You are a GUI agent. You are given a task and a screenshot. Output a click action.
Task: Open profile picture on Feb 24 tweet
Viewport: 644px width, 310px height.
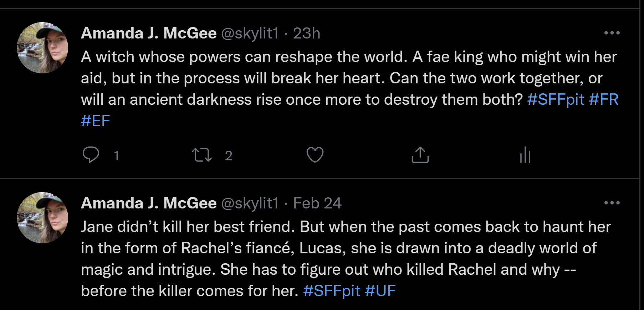tap(42, 218)
